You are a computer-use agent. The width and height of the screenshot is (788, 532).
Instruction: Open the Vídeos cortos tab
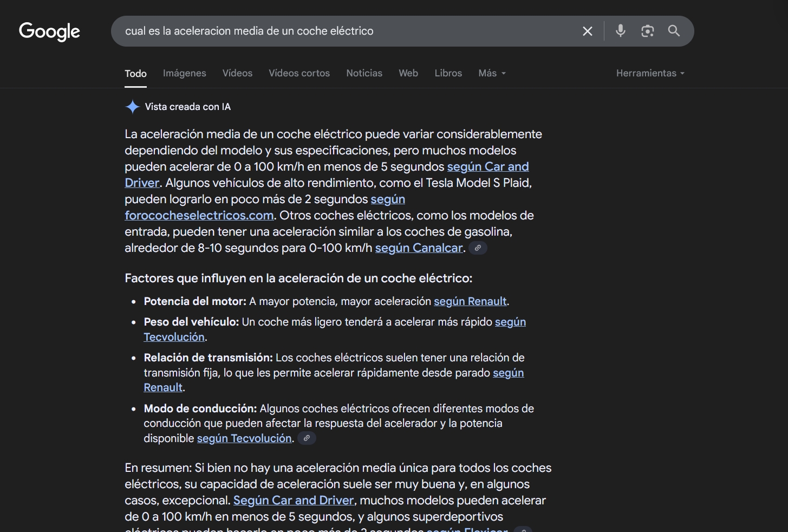pos(299,73)
